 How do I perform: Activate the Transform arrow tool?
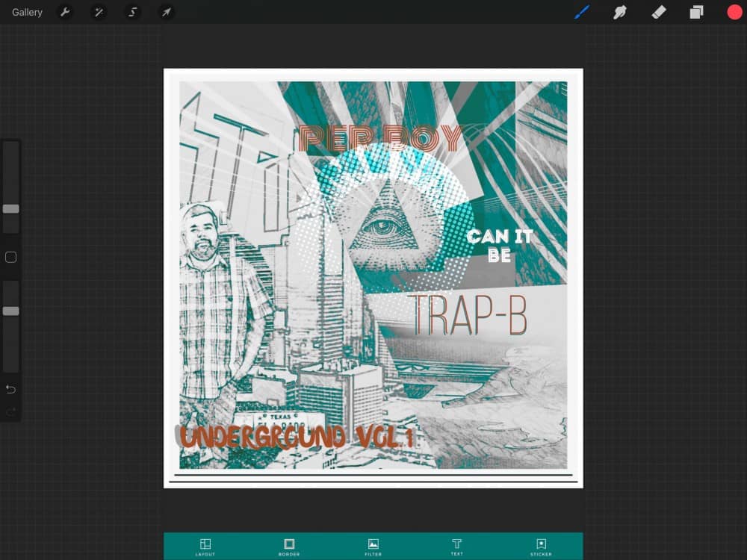[167, 12]
